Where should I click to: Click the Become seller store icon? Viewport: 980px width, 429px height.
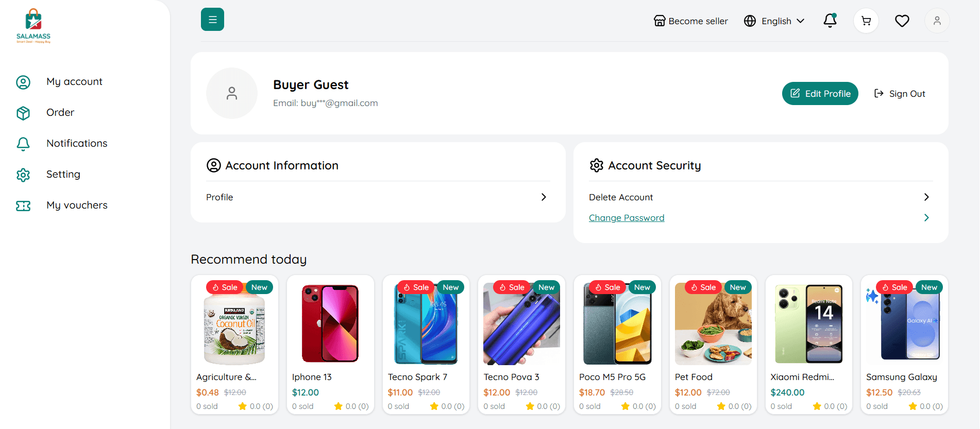[659, 21]
